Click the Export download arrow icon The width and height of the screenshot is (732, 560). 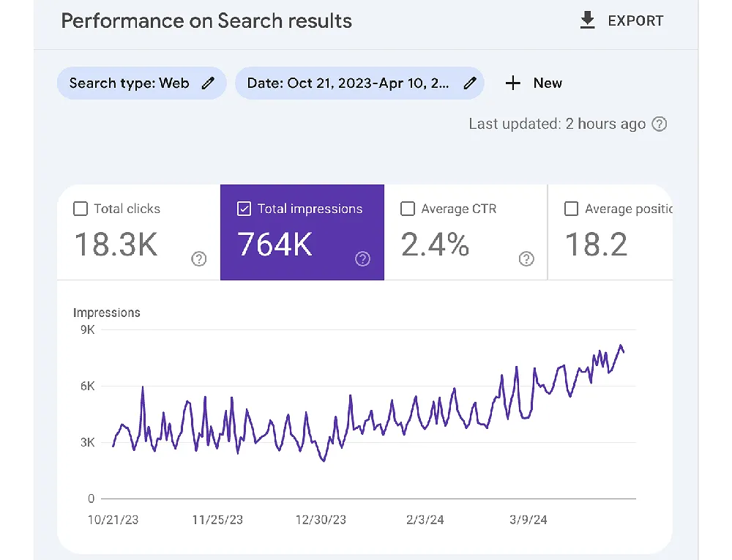[x=587, y=20]
